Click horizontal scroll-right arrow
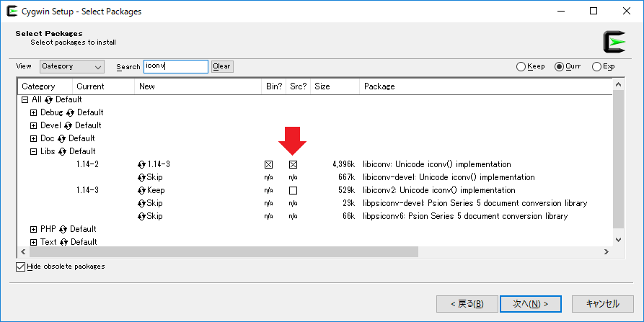The height and width of the screenshot is (322, 644). [x=606, y=252]
